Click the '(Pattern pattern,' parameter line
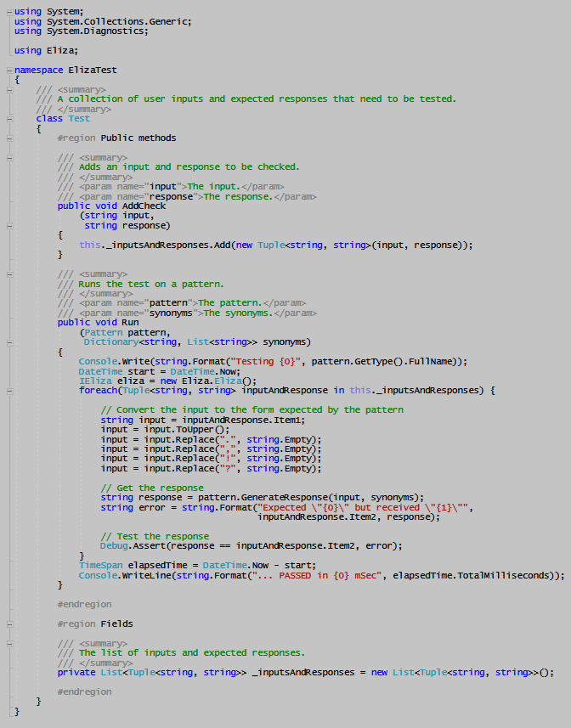 tap(125, 332)
